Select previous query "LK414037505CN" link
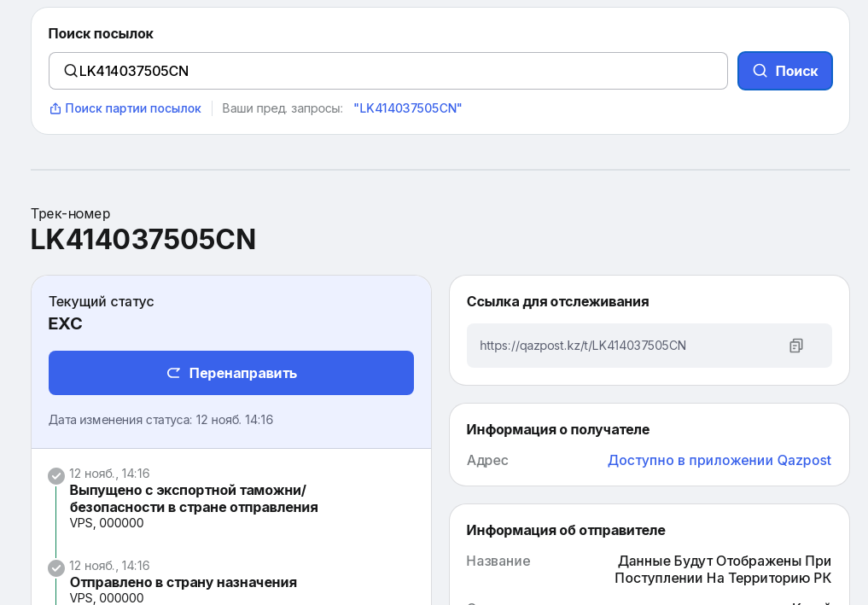 point(408,108)
